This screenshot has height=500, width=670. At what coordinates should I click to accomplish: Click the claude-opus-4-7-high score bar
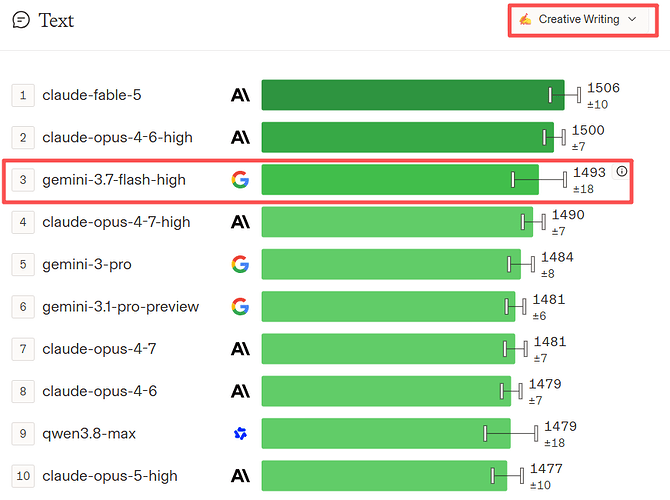[x=397, y=222]
